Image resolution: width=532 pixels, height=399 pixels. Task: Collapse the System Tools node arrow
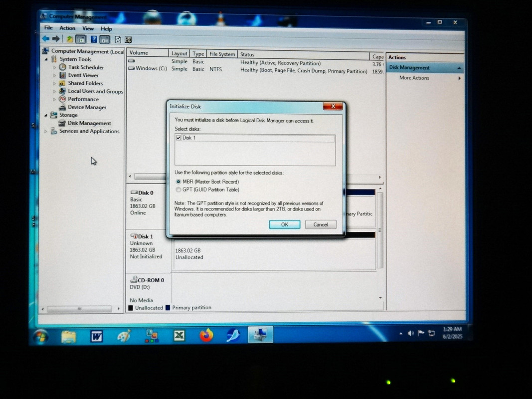click(x=46, y=59)
